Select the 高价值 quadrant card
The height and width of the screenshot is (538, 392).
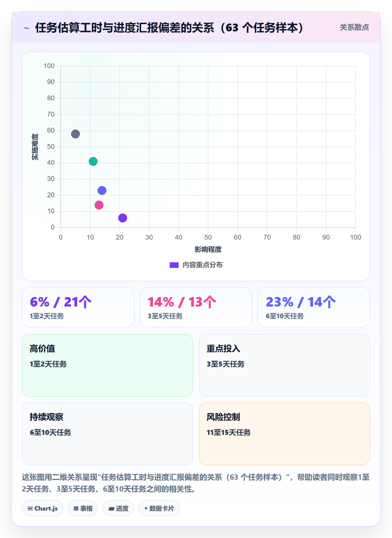tap(108, 365)
